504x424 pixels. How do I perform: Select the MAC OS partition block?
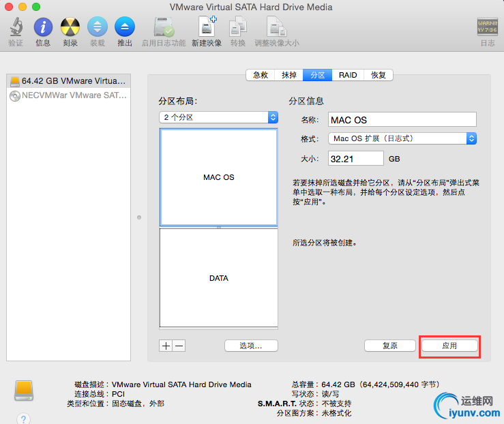(x=218, y=177)
